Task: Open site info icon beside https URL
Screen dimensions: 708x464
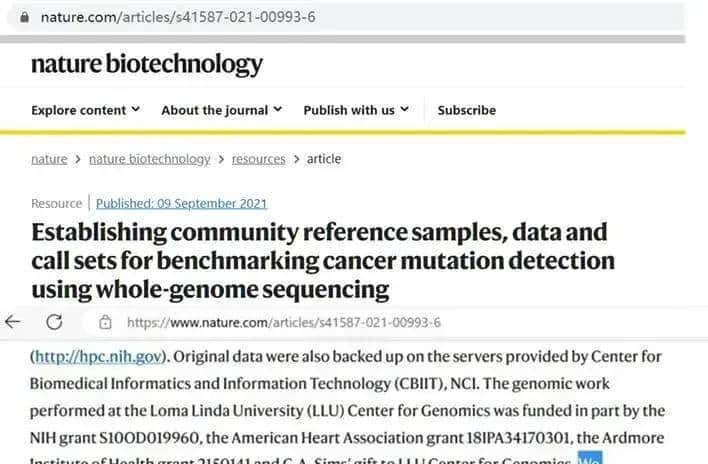Action: [x=105, y=322]
